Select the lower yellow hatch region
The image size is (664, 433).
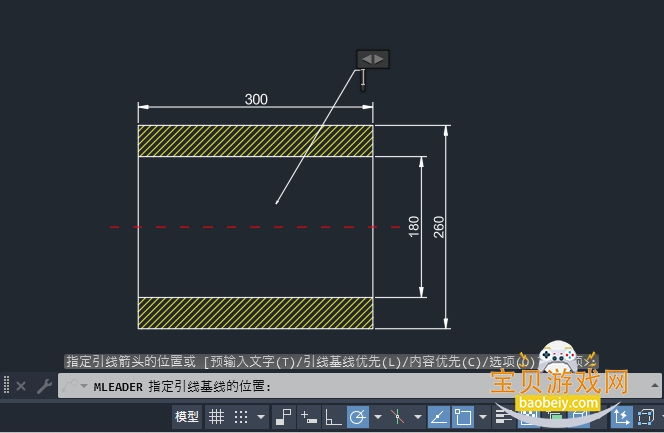click(255, 313)
